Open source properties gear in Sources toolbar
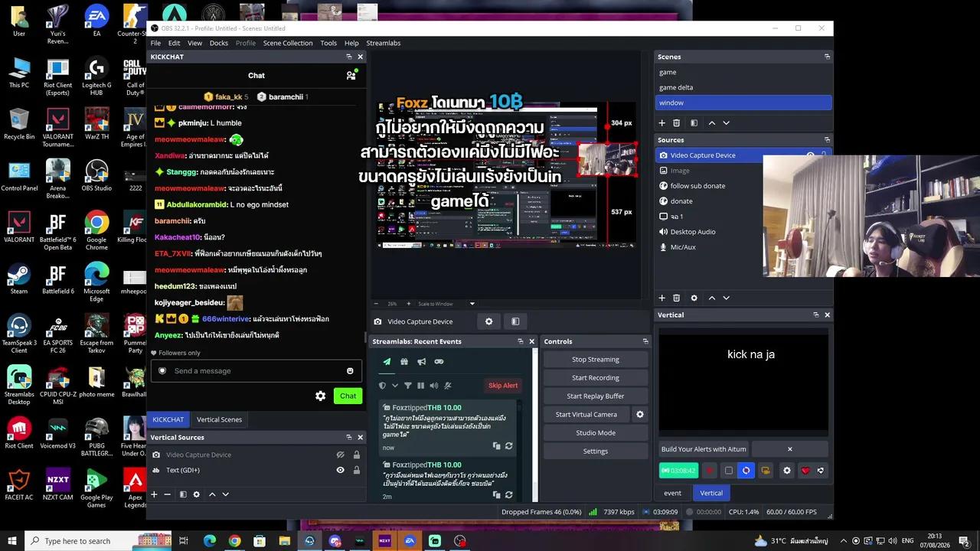The width and height of the screenshot is (980, 551). point(694,298)
